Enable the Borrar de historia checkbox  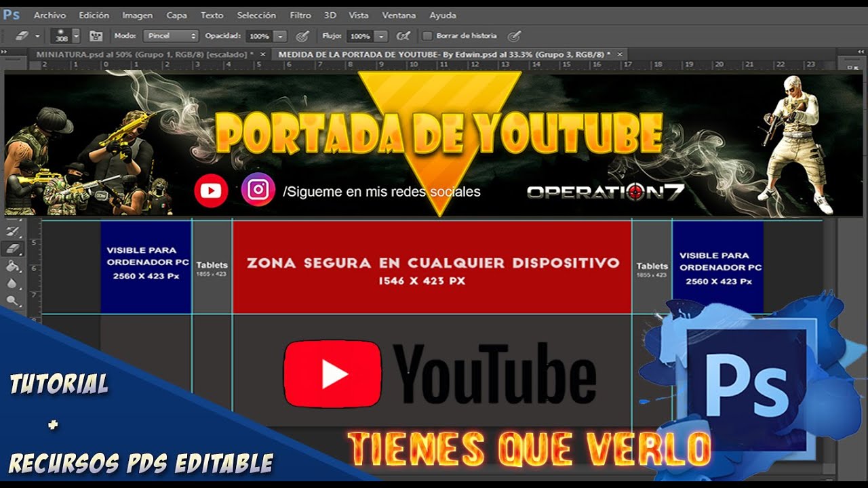coord(427,36)
